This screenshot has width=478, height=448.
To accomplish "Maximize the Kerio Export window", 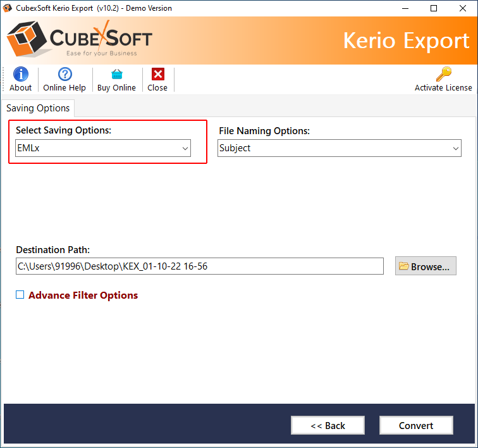I will tap(434, 8).
